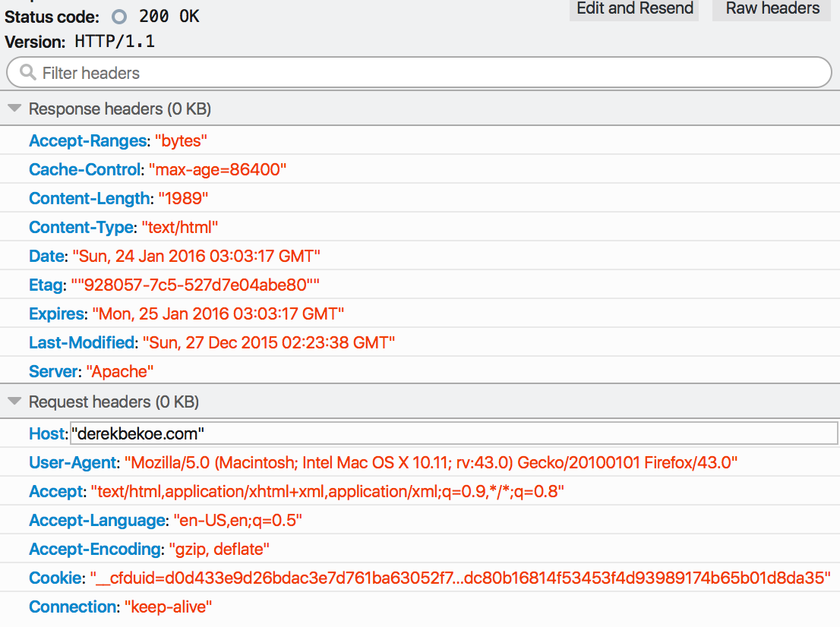Select the Last-Modified header name label

(x=82, y=343)
